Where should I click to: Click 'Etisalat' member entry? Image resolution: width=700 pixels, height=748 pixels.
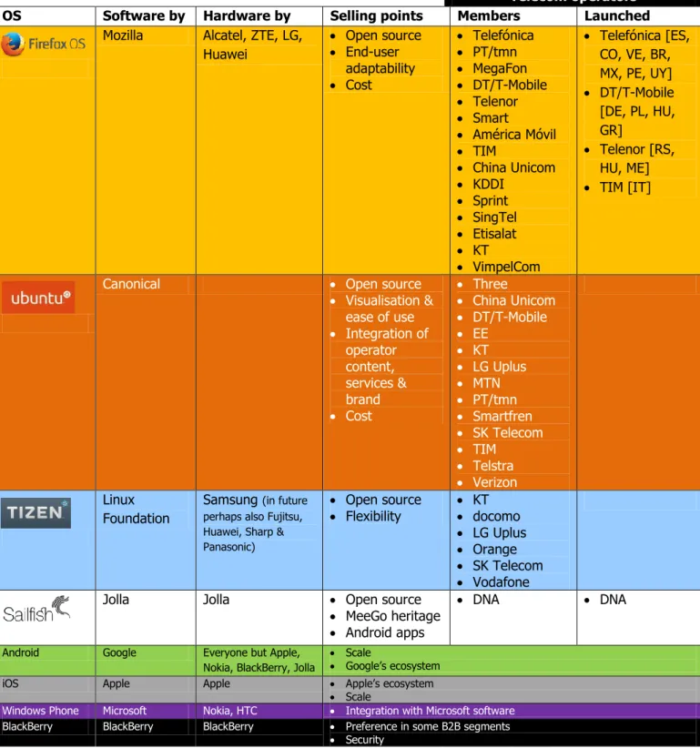494,234
